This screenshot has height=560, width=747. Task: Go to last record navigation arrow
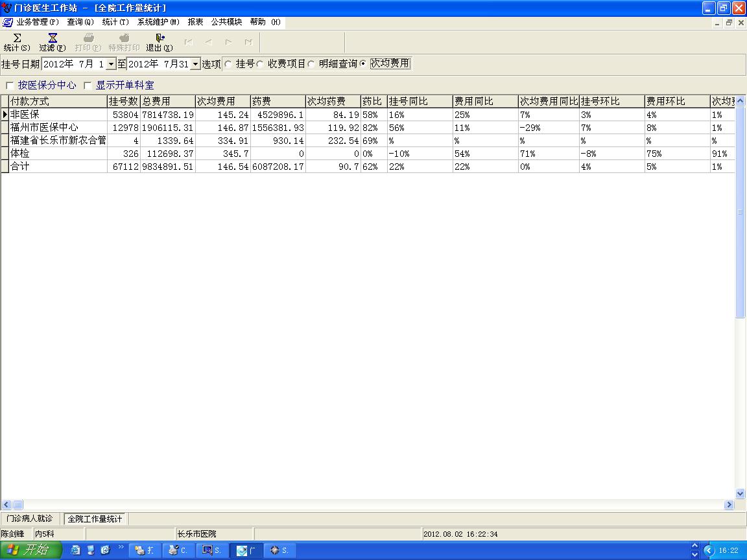tap(248, 42)
